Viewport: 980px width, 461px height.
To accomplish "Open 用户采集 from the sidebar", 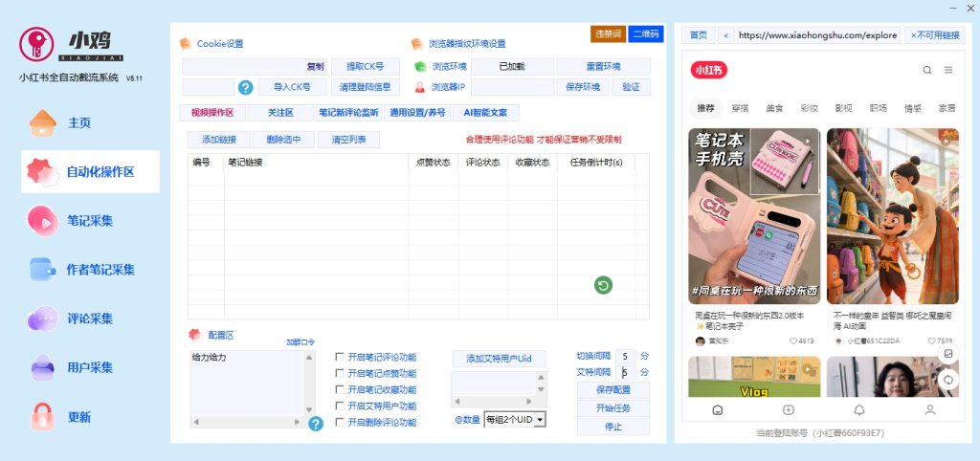I will coord(70,367).
